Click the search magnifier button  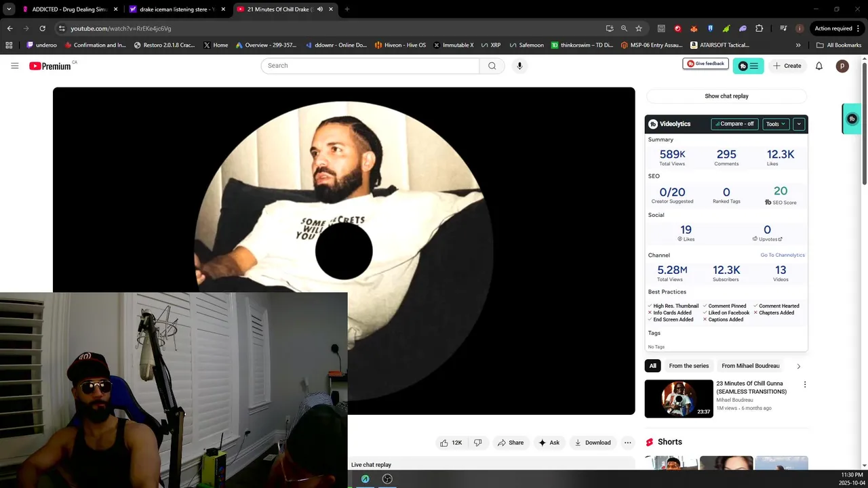[492, 66]
